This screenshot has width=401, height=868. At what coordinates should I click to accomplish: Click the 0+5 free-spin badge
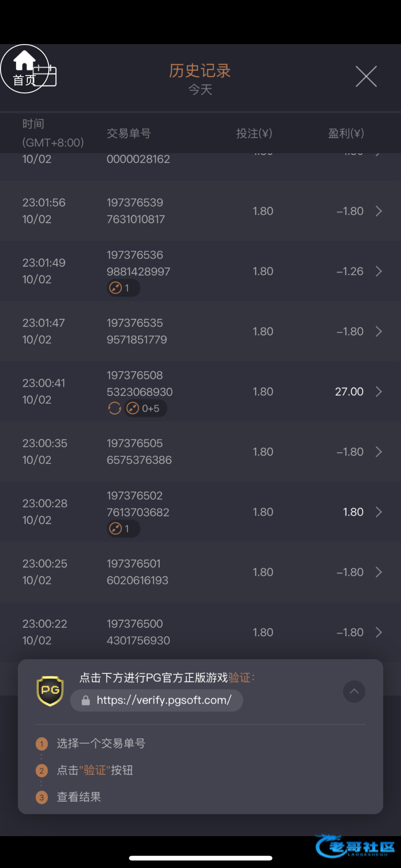(145, 408)
